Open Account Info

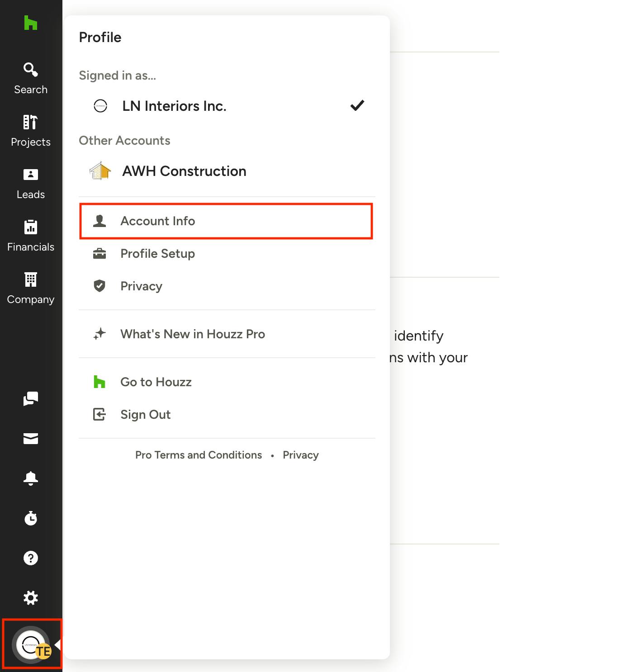coord(226,221)
